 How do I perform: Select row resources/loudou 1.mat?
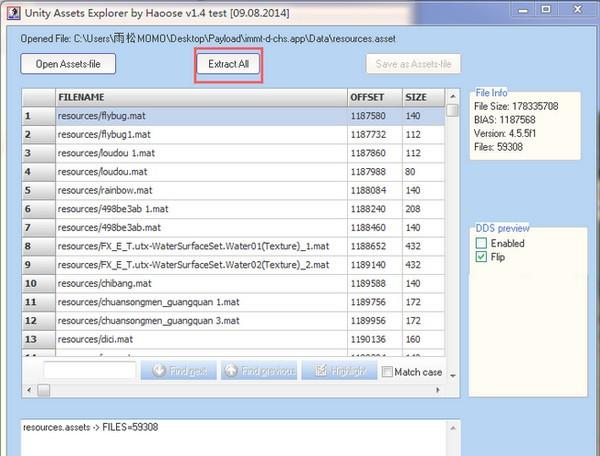(x=233, y=153)
